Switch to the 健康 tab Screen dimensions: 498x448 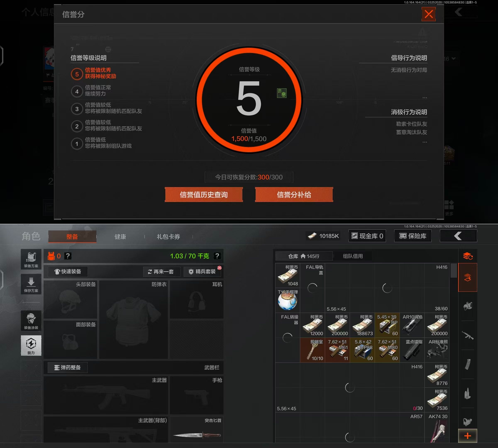[x=120, y=237]
